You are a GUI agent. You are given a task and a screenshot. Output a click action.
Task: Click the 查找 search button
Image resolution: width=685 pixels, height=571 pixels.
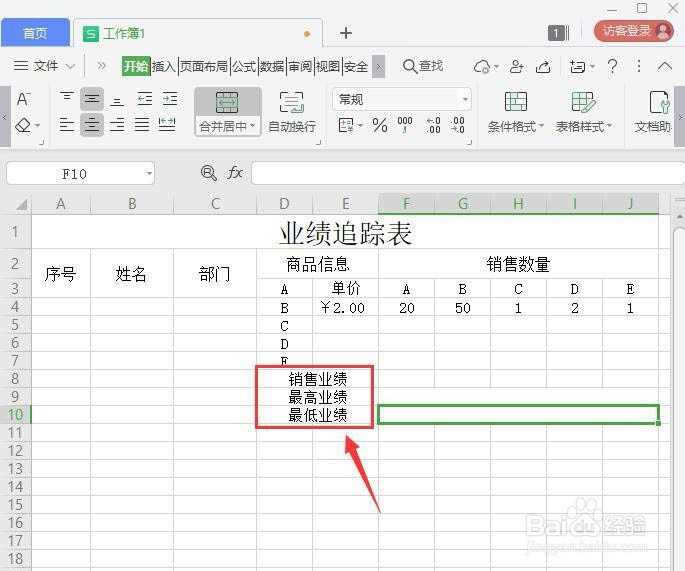423,66
